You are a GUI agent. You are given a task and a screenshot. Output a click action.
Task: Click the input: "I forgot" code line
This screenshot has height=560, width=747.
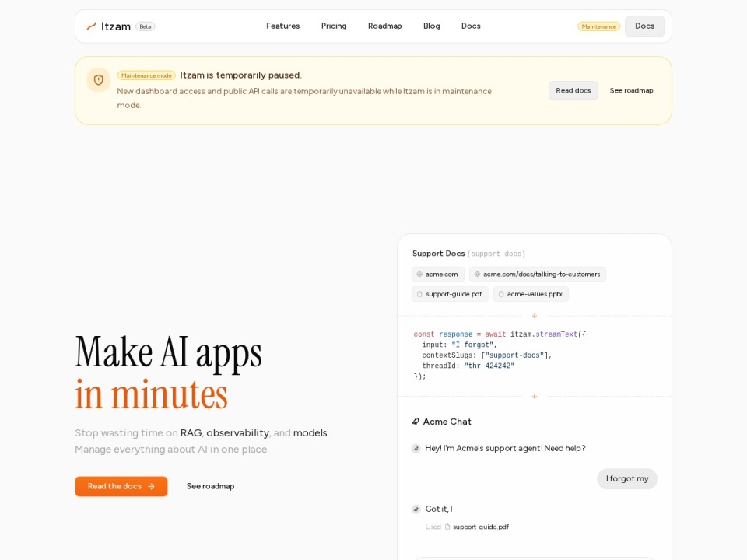[460, 345]
